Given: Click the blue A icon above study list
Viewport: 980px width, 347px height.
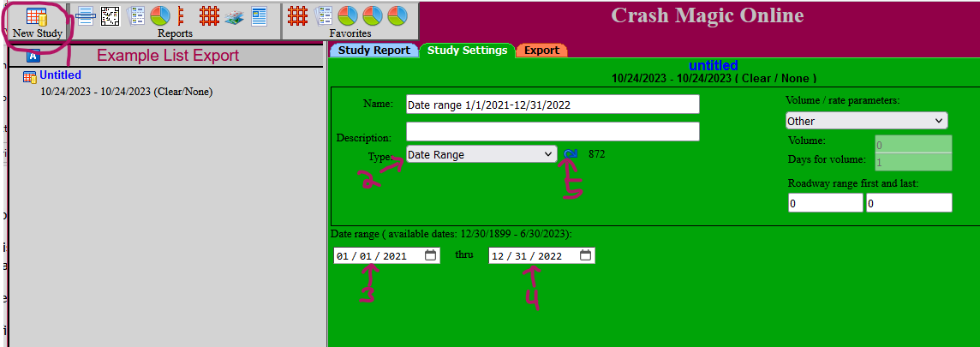Looking at the screenshot, I should point(33,57).
